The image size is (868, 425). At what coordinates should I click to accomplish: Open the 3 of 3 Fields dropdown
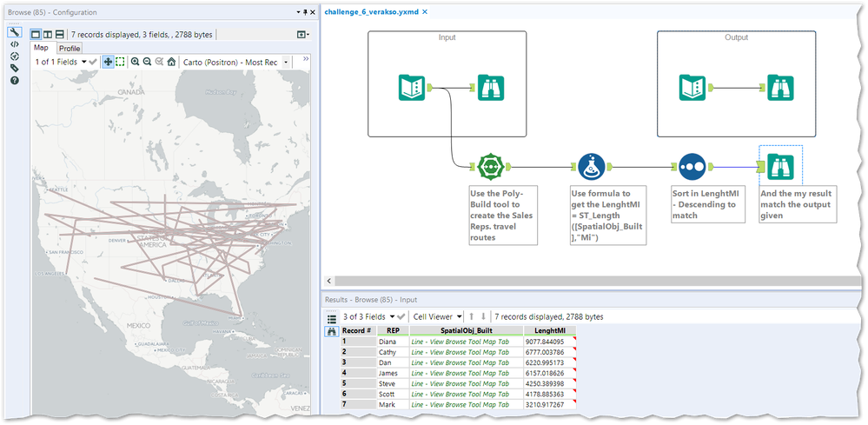point(368,317)
